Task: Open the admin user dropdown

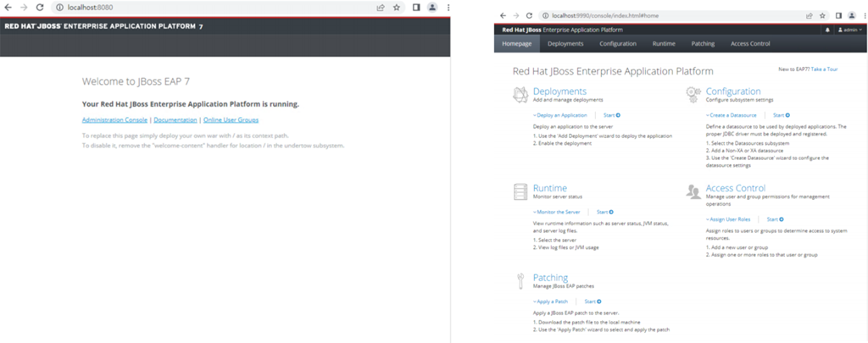Action: 849,30
